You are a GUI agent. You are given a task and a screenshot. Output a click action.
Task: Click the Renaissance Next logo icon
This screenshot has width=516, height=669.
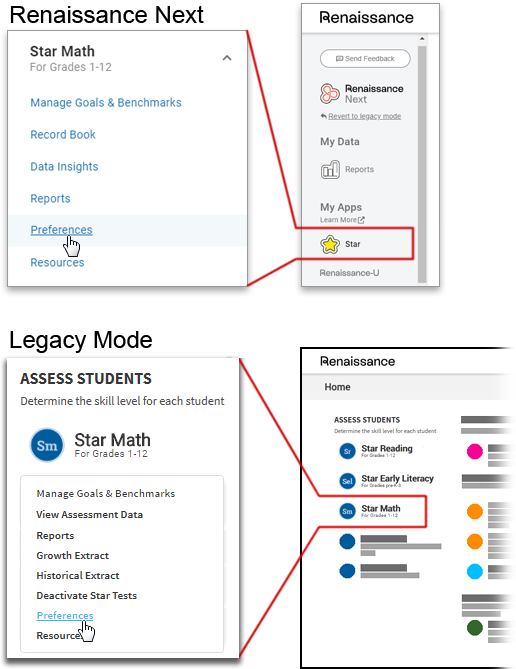pos(329,93)
